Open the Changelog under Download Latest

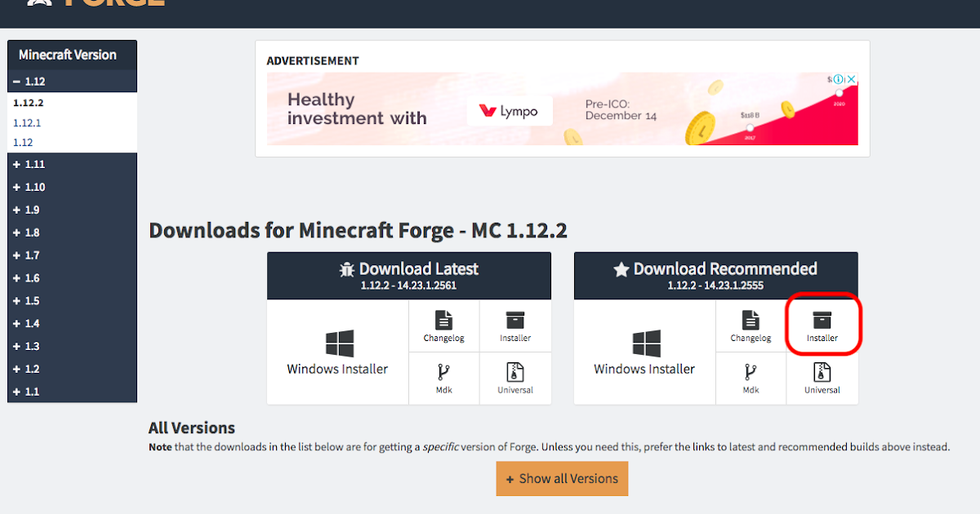(x=443, y=326)
